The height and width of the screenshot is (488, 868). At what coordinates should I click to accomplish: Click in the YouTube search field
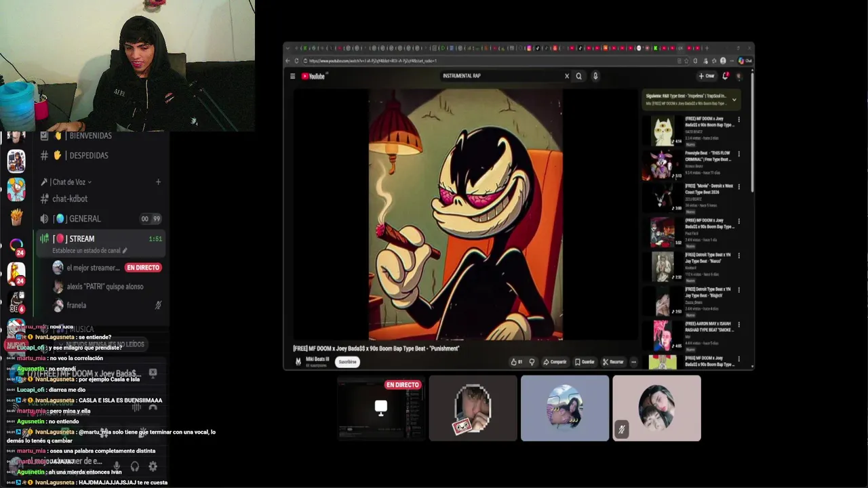502,76
